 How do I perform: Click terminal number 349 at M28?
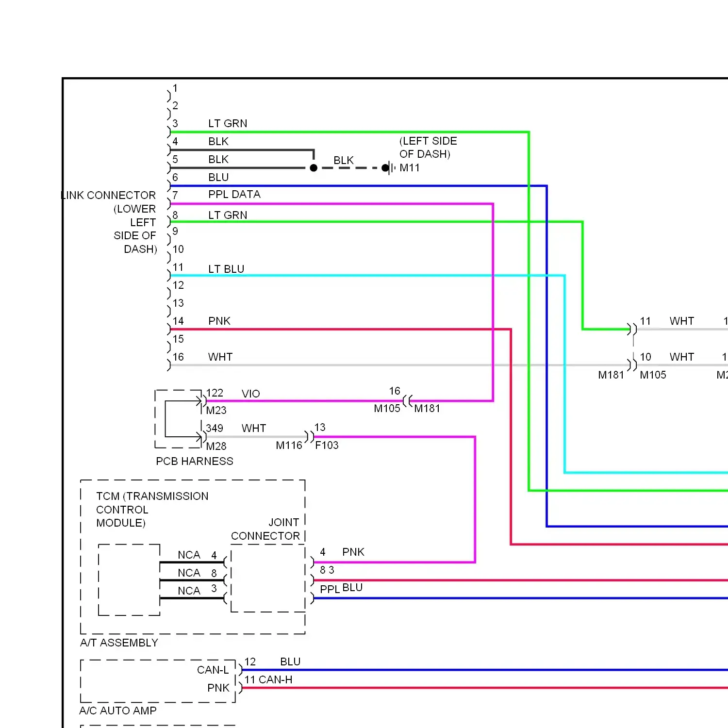[x=215, y=428]
